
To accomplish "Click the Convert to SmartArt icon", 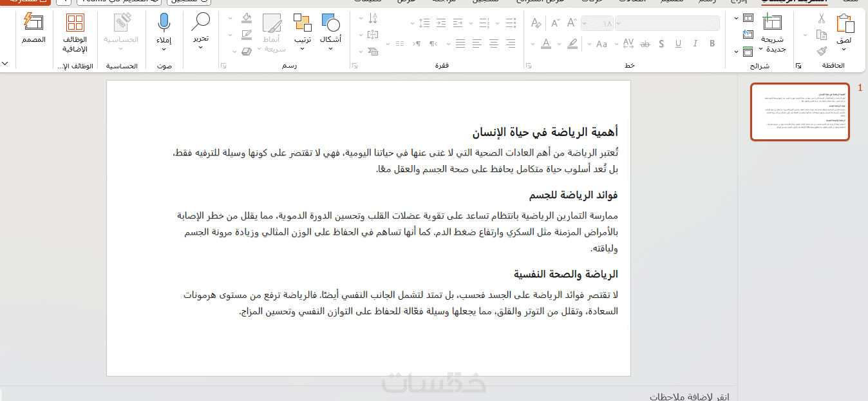I will pos(373,52).
